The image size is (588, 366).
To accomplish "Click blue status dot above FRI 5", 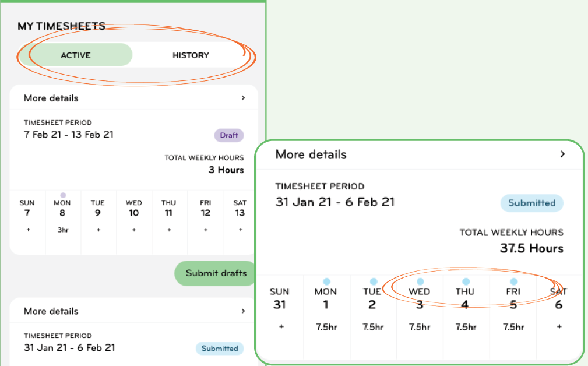I will click(514, 281).
